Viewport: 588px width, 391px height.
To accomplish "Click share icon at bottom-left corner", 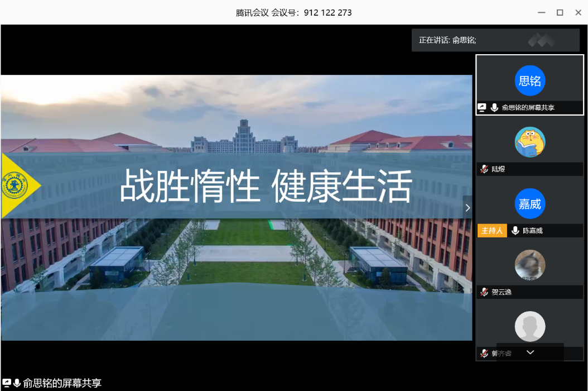I will pos(7,383).
